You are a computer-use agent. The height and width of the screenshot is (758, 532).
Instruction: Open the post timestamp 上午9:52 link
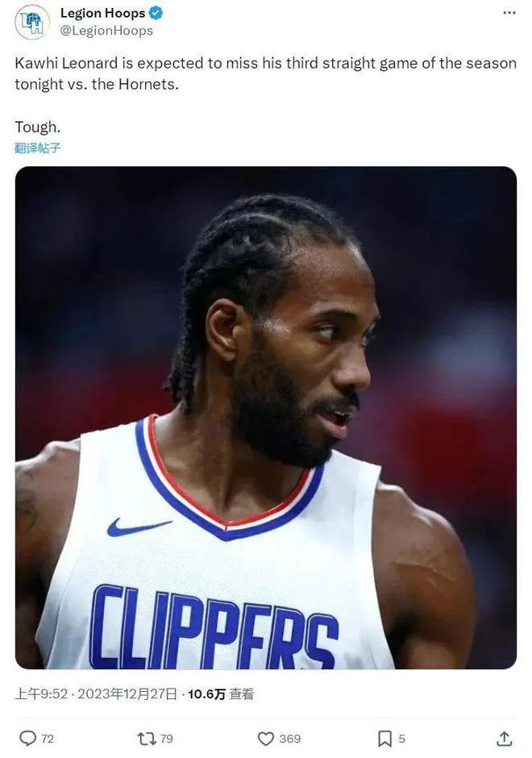tap(41, 694)
